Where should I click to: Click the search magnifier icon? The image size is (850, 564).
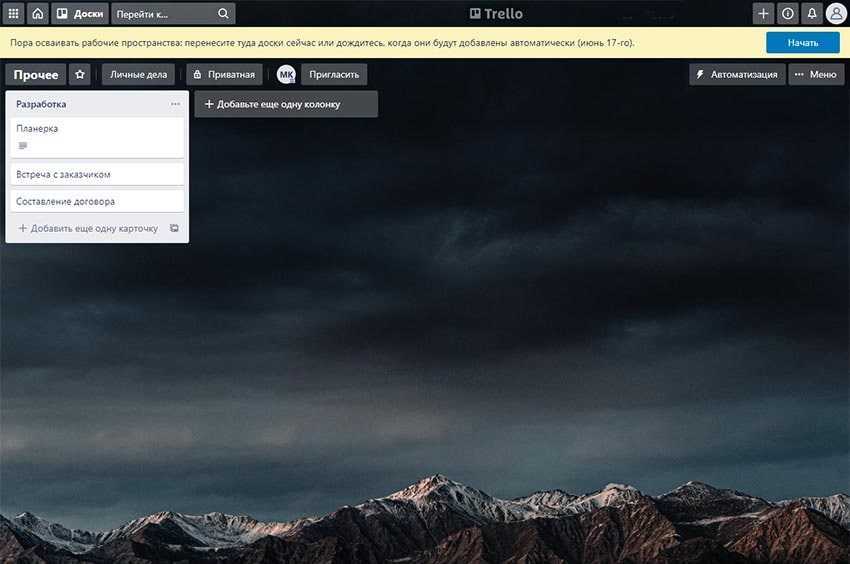[x=224, y=14]
